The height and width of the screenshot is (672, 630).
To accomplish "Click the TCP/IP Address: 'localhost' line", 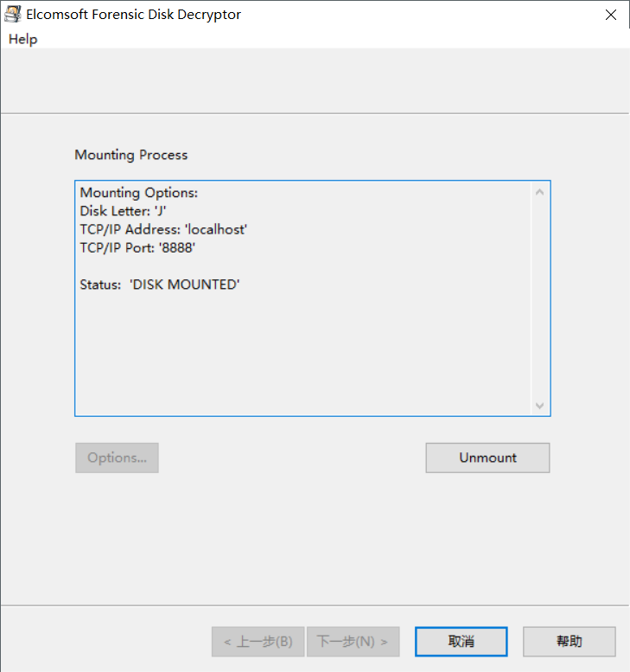I will point(163,230).
